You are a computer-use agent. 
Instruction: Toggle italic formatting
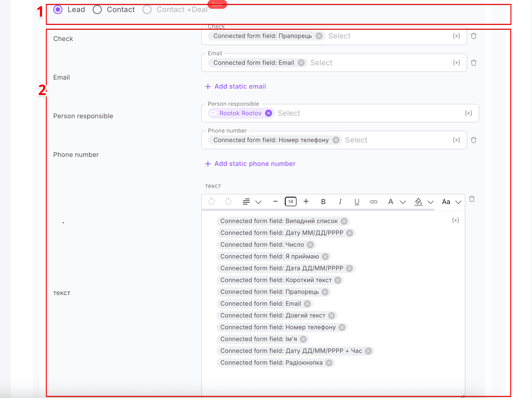[x=340, y=202]
